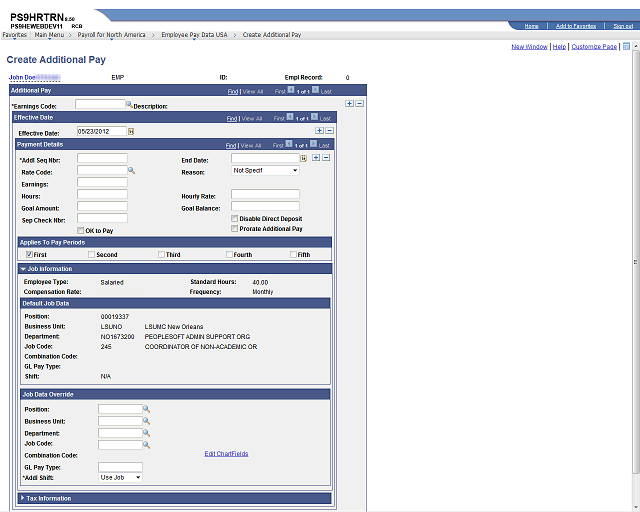Click Find in Payment Details header
The width and height of the screenshot is (640, 512).
231,145
